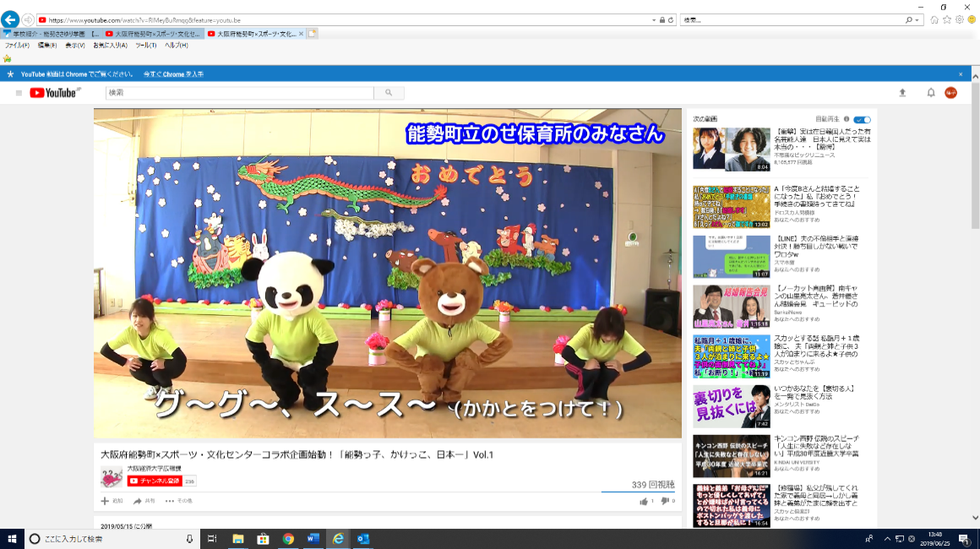Expand the browser search provider dropdown arrow
Screen dimensions: 980x549
tap(918, 19)
